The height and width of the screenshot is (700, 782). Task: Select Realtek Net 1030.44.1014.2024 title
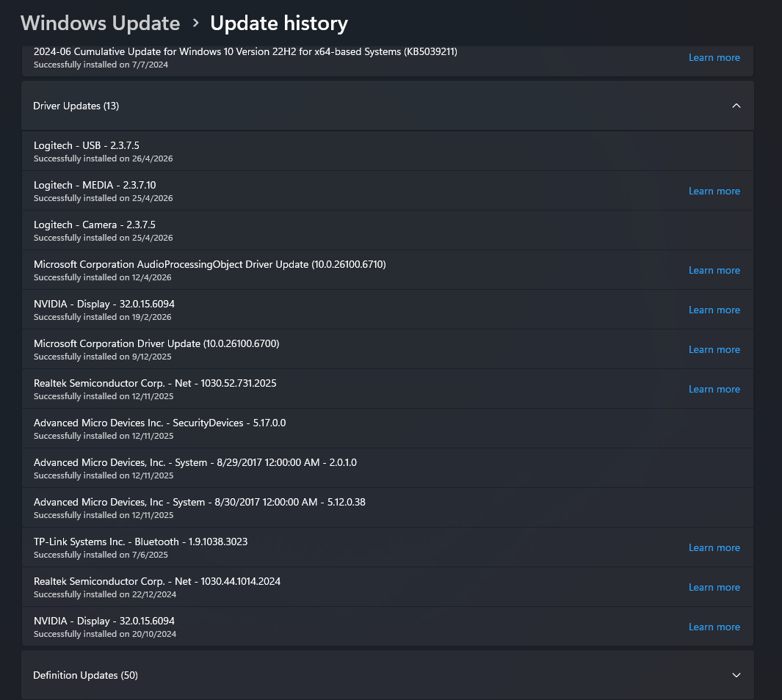156,581
